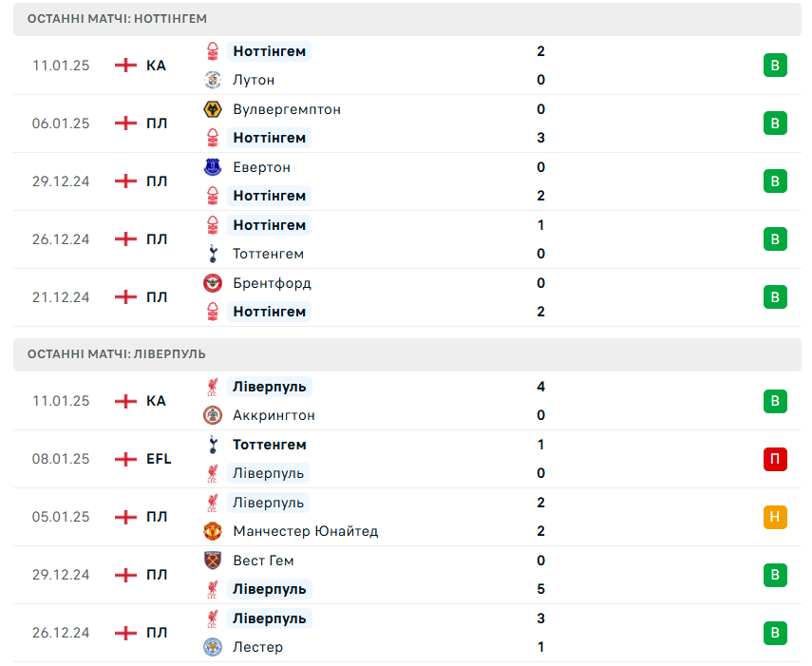812x666 pixels.
Task: Click the red loss badge for Tottenham–Liverpool
Action: click(775, 459)
